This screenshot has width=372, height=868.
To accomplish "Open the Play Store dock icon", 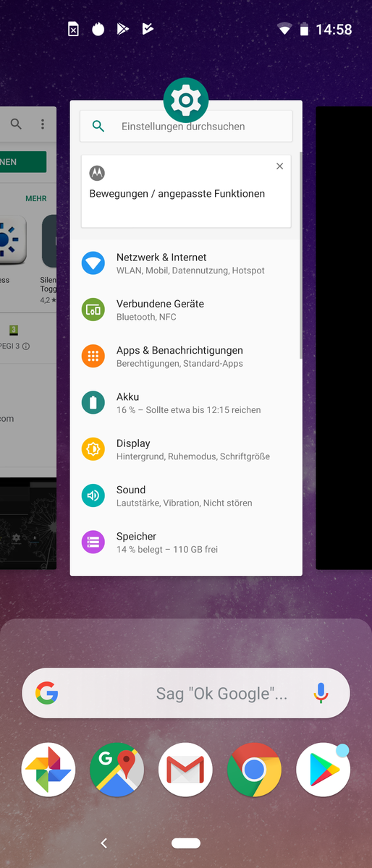I will 323,770.
